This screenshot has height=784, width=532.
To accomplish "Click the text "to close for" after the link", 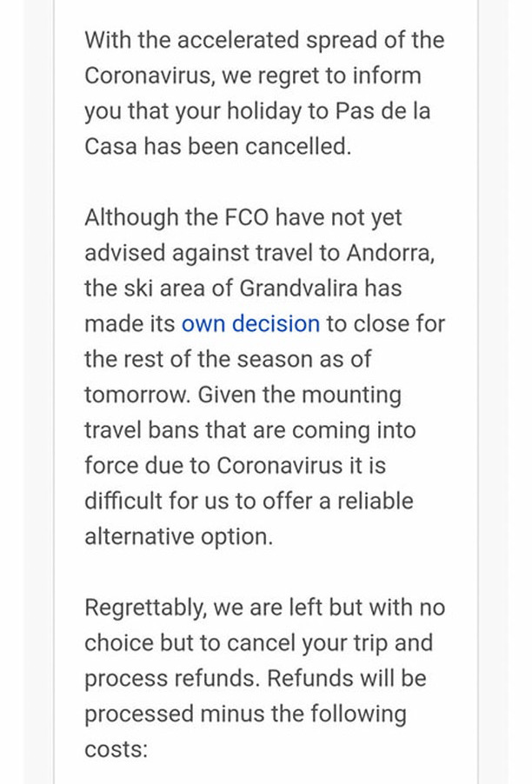I will tap(385, 323).
